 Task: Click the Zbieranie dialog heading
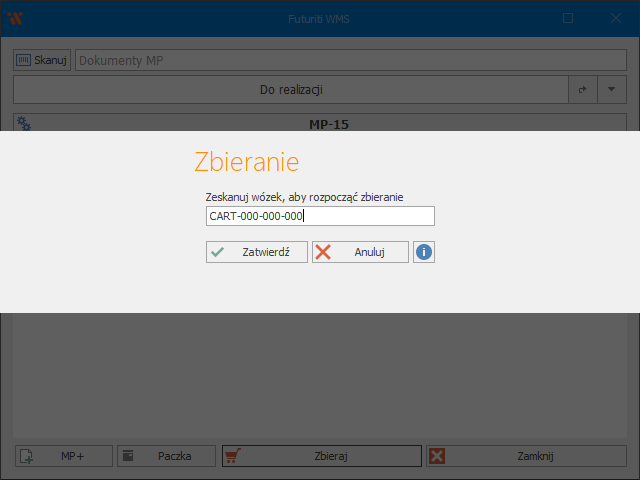(246, 162)
